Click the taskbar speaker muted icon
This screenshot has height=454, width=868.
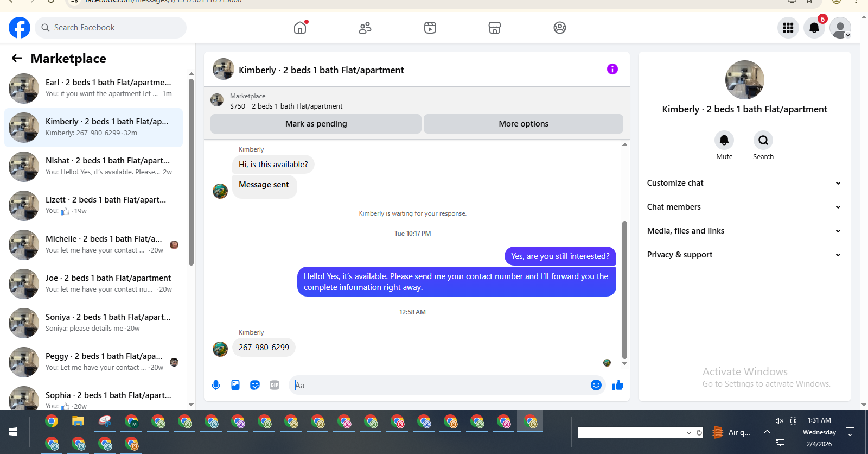(x=780, y=421)
